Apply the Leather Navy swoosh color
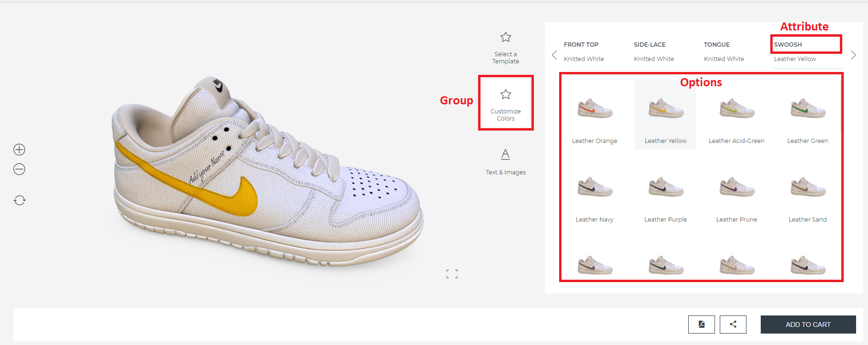 click(594, 193)
